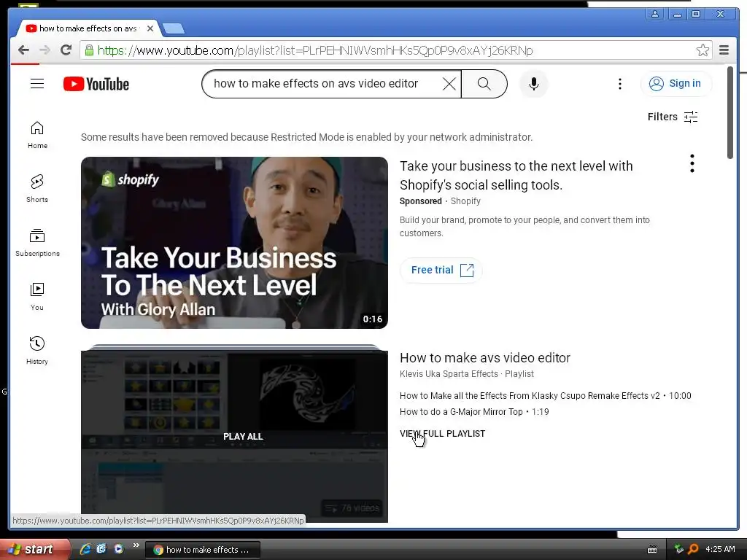This screenshot has width=747, height=560.
Task: Clear the search box with the X
Action: coord(449,84)
